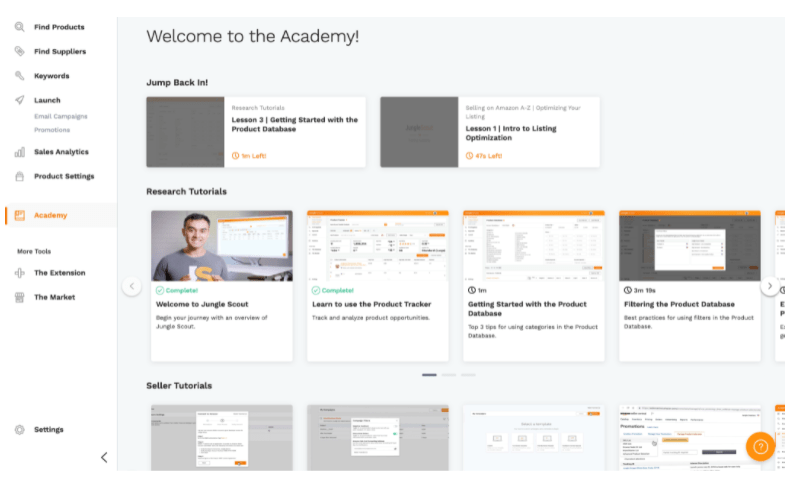Click the Settings gear icon
Viewport: 795px width, 487px height.
[19, 430]
